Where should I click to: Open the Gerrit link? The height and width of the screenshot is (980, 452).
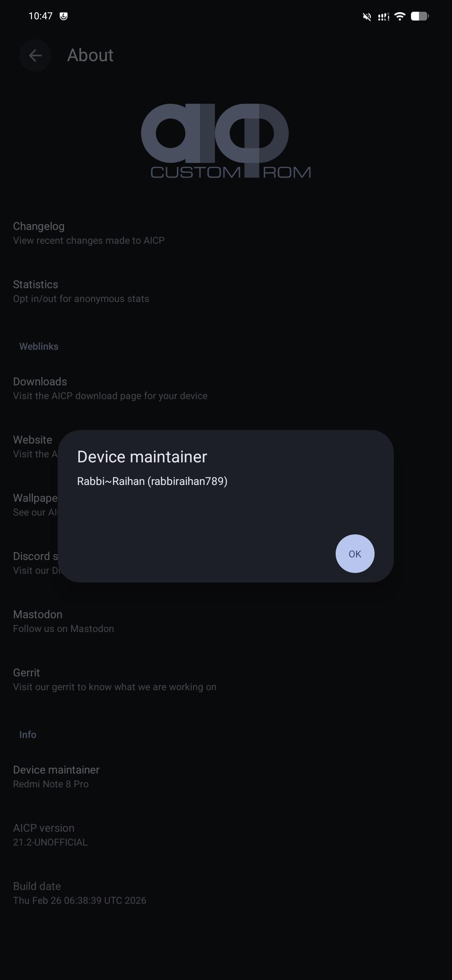[226, 680]
